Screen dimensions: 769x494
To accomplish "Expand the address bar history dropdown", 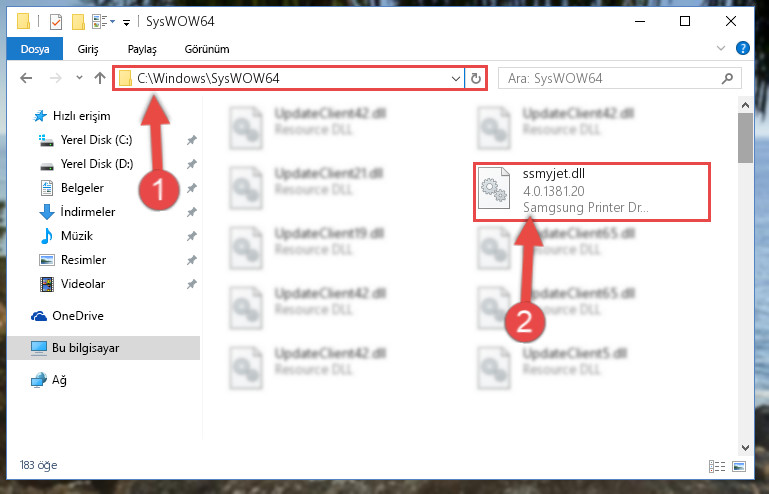I will [456, 78].
